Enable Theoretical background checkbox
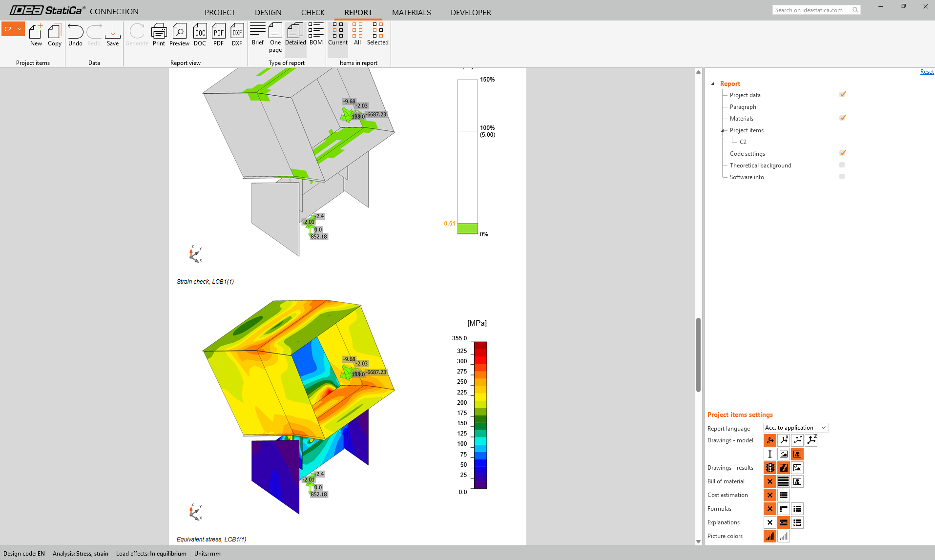 tap(842, 165)
